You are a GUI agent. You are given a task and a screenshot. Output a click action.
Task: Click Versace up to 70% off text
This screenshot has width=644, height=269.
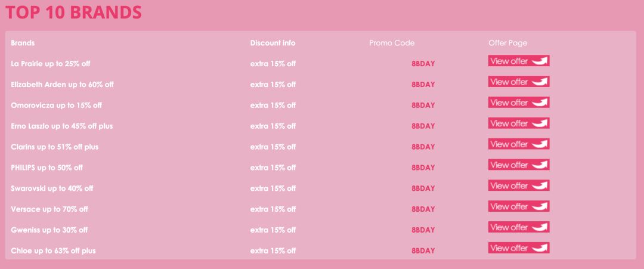(x=49, y=209)
